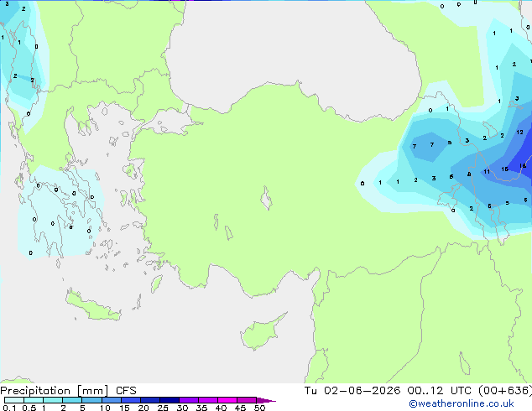The image size is (532, 411).
Task: Click the '12' precipitation value on the map
Action: coord(519,133)
